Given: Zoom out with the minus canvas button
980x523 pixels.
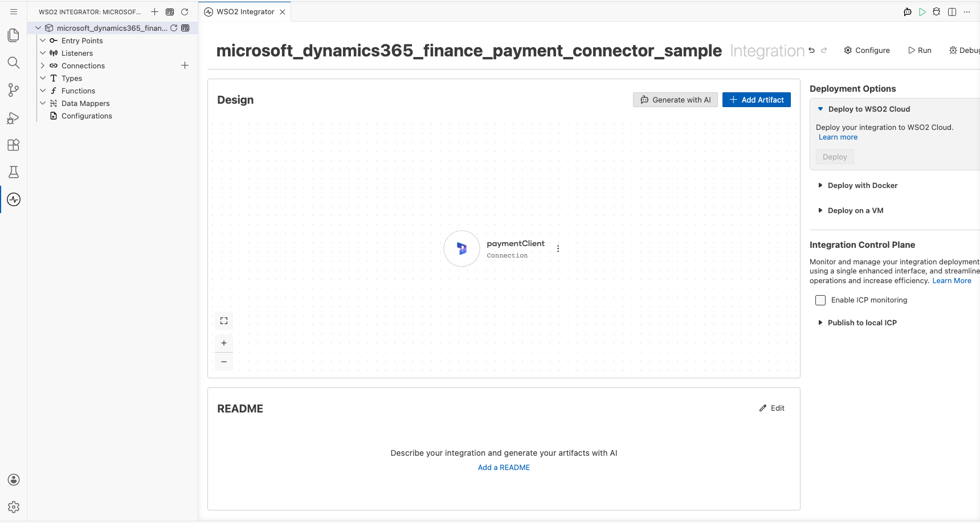Looking at the screenshot, I should tap(224, 362).
